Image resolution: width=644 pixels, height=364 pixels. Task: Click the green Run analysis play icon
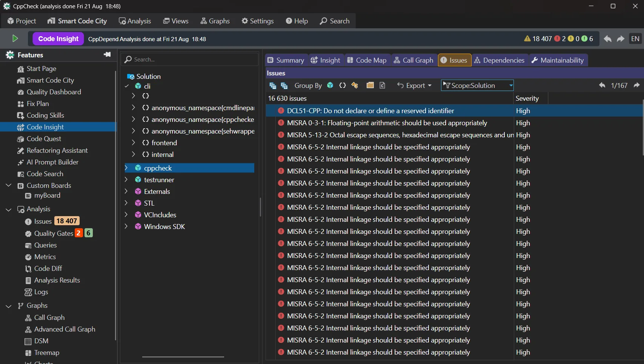pyautogui.click(x=15, y=38)
